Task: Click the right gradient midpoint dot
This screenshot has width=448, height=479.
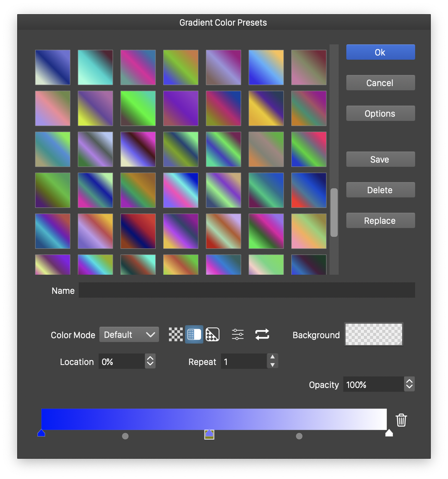Action: click(299, 436)
